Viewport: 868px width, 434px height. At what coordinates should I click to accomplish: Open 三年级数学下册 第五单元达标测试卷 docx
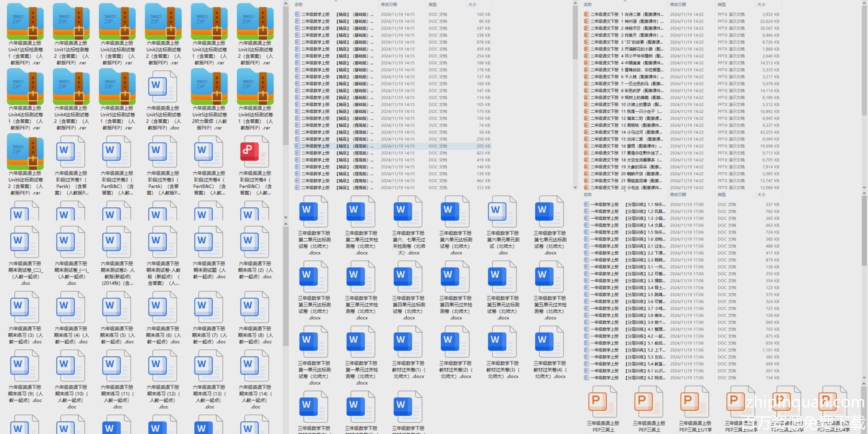pyautogui.click(x=503, y=277)
